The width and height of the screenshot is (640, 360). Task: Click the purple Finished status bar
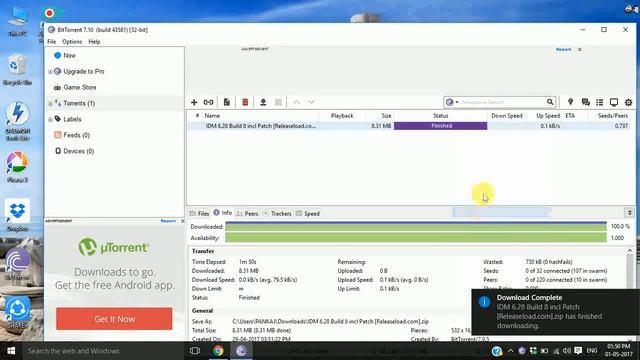click(x=440, y=126)
